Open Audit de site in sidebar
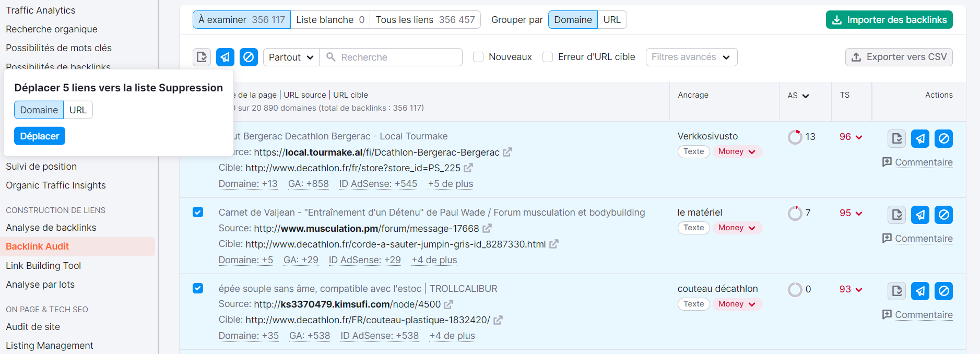Viewport: 980px width, 354px height. coord(33,327)
